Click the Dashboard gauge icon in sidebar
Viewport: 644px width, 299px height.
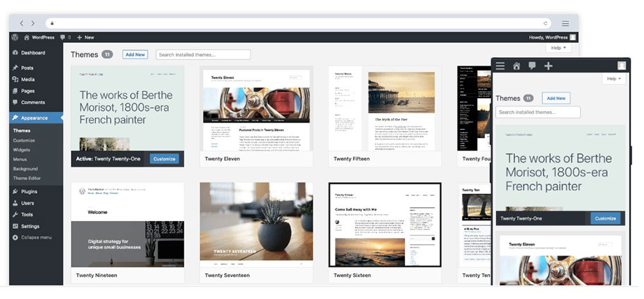click(x=15, y=53)
